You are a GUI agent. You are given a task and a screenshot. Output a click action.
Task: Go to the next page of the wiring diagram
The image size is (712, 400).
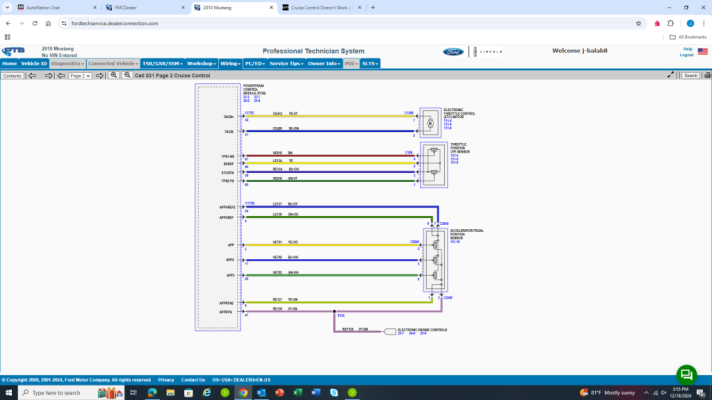click(x=99, y=76)
